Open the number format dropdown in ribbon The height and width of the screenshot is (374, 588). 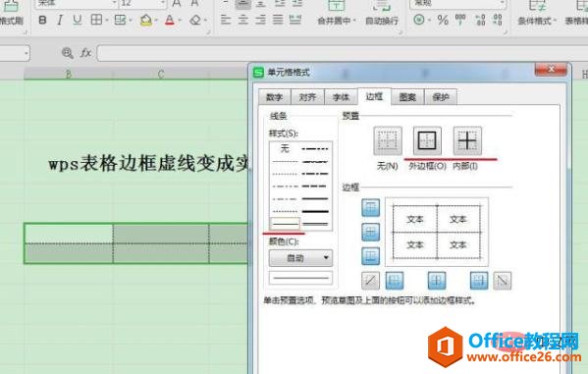tap(502, 3)
